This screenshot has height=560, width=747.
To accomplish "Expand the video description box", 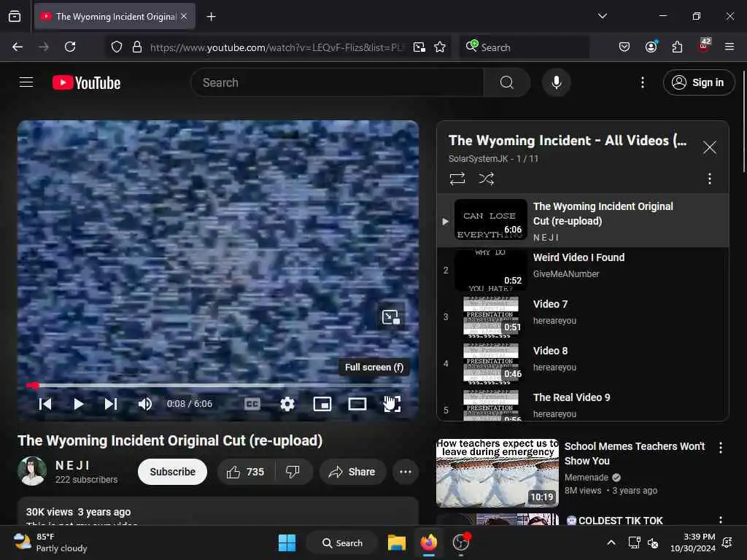I will click(x=218, y=511).
